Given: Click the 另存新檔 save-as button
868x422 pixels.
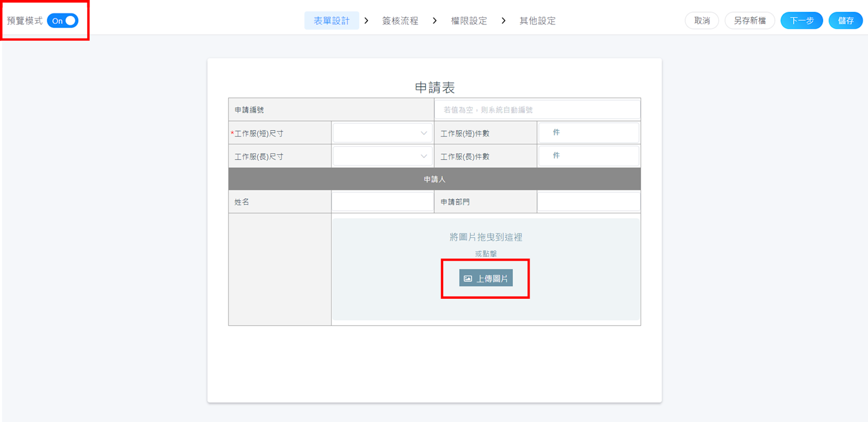Looking at the screenshot, I should (x=750, y=21).
